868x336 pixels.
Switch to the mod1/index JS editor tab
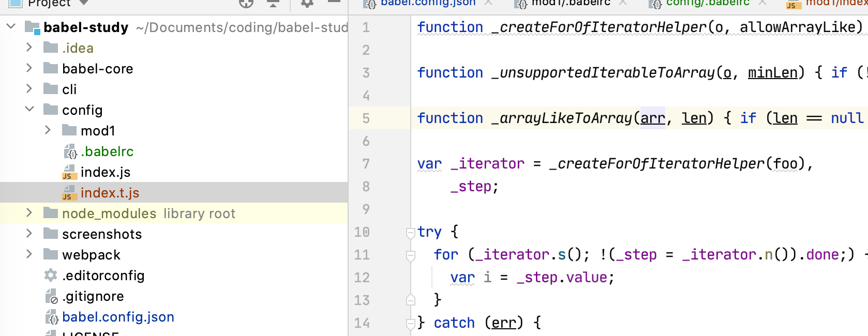827,3
